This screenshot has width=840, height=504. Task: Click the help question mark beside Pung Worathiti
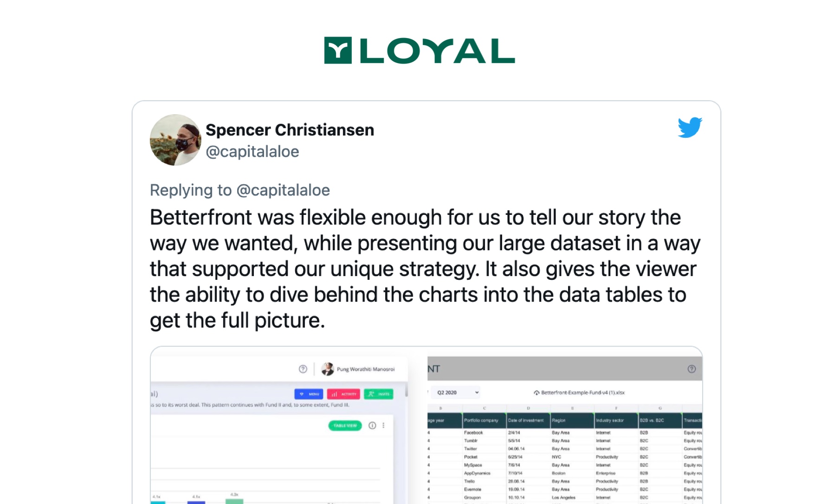click(x=303, y=369)
